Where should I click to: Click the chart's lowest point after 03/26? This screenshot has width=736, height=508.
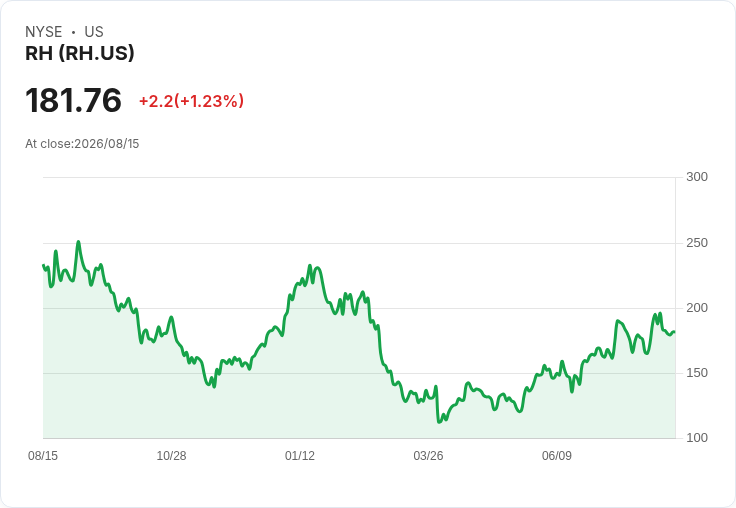click(x=438, y=422)
